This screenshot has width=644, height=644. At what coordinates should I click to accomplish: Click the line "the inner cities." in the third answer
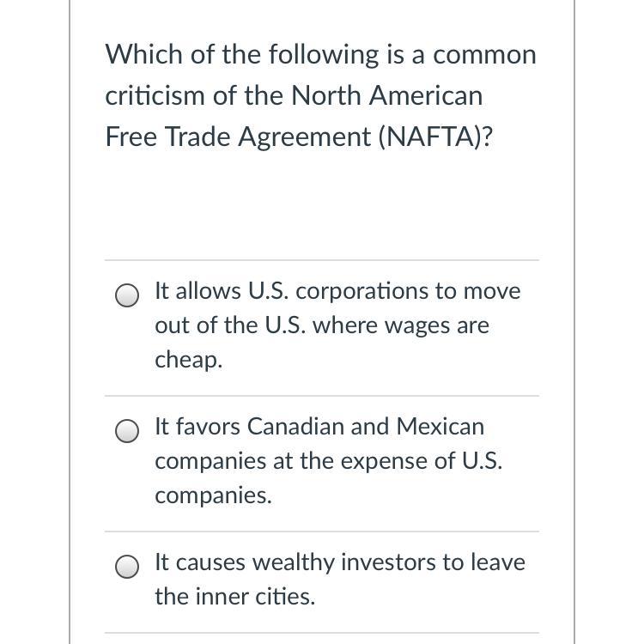[x=234, y=597]
